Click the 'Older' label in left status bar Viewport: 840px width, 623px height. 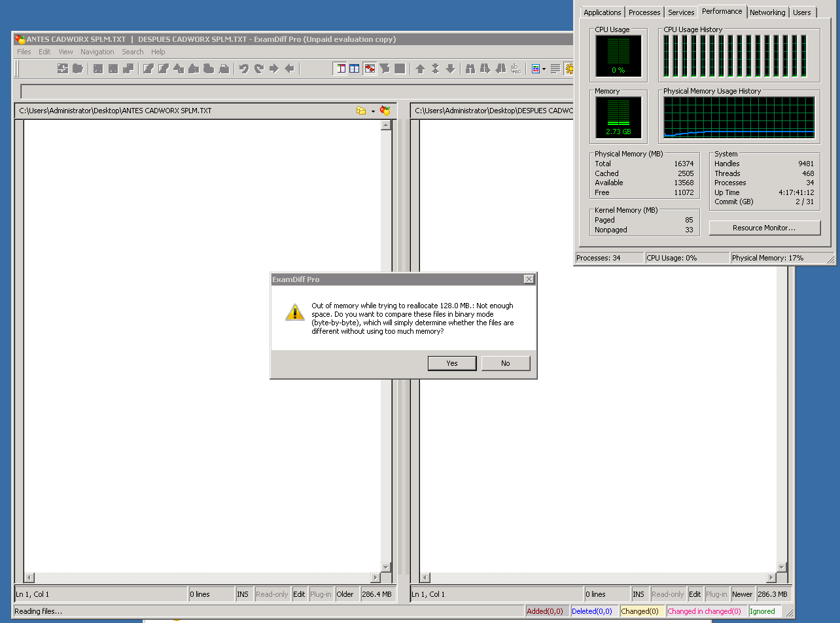(x=345, y=594)
